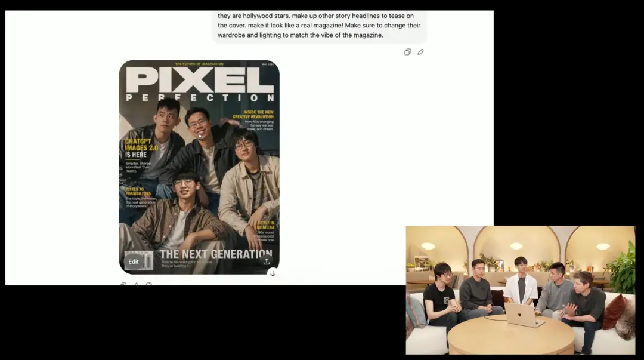
Task: Click the PERFECTION subtitle text on the cover
Action: (x=199, y=98)
